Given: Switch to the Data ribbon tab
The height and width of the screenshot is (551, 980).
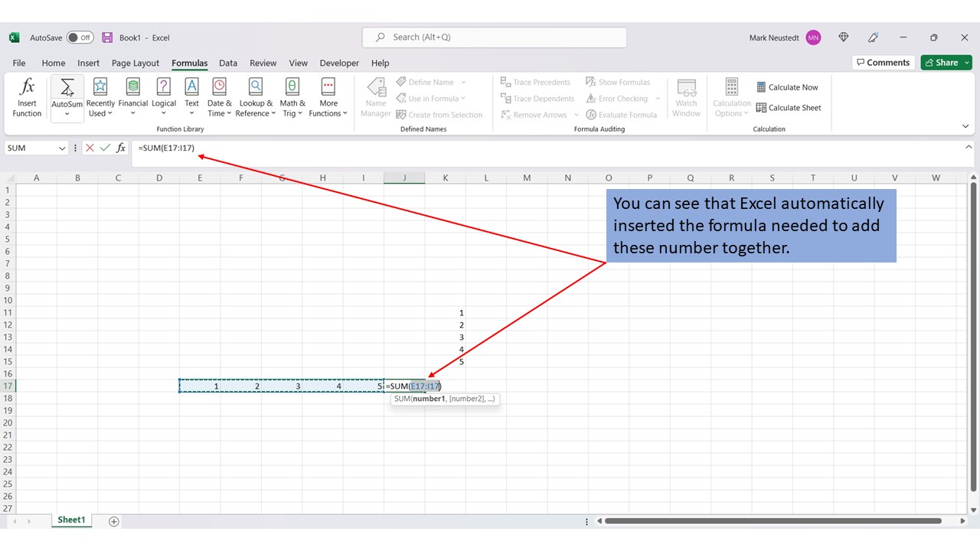Looking at the screenshot, I should [x=227, y=63].
